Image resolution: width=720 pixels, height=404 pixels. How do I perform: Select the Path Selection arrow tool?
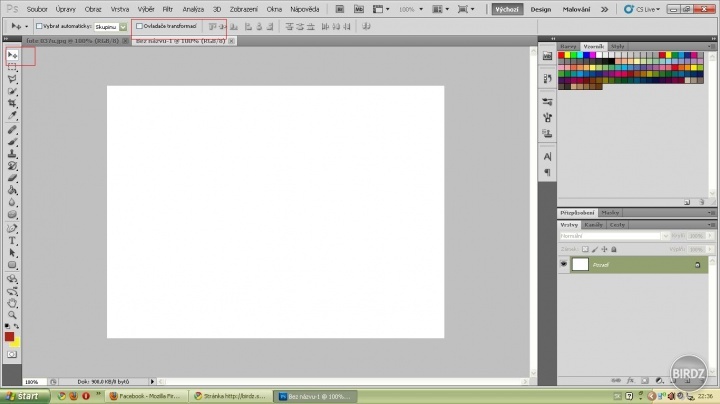coord(12,253)
